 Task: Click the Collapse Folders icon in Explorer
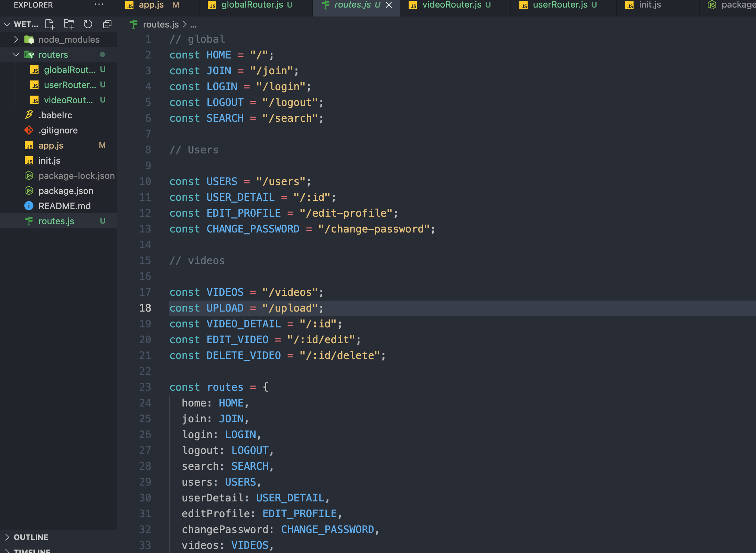(107, 24)
